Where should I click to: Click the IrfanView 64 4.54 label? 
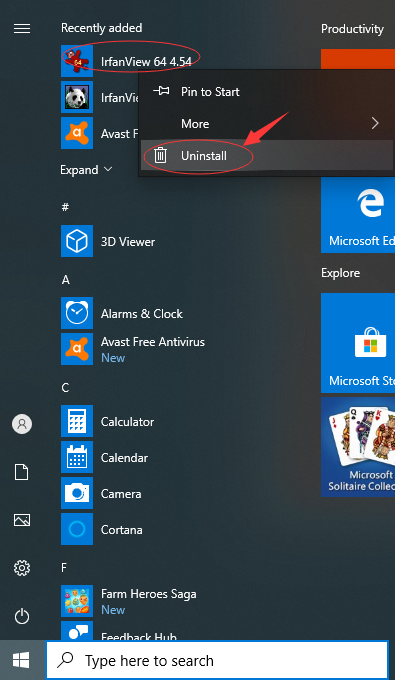[146, 62]
